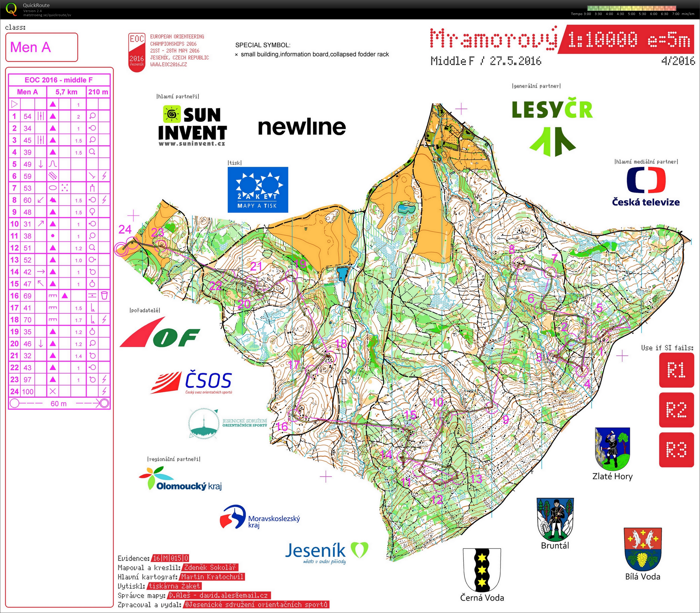Click the ŽAKET Mapy a Tisk logo
Image resolution: width=700 pixels, height=613 pixels.
[x=258, y=190]
